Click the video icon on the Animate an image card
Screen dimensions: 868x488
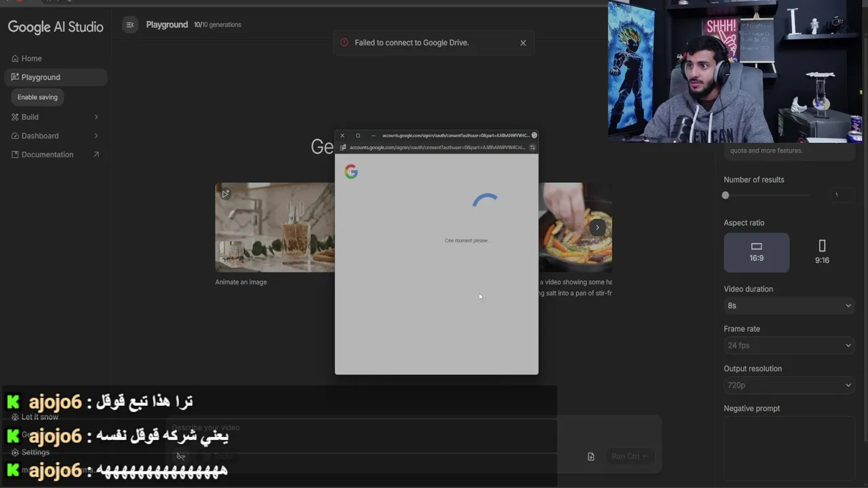pos(225,194)
